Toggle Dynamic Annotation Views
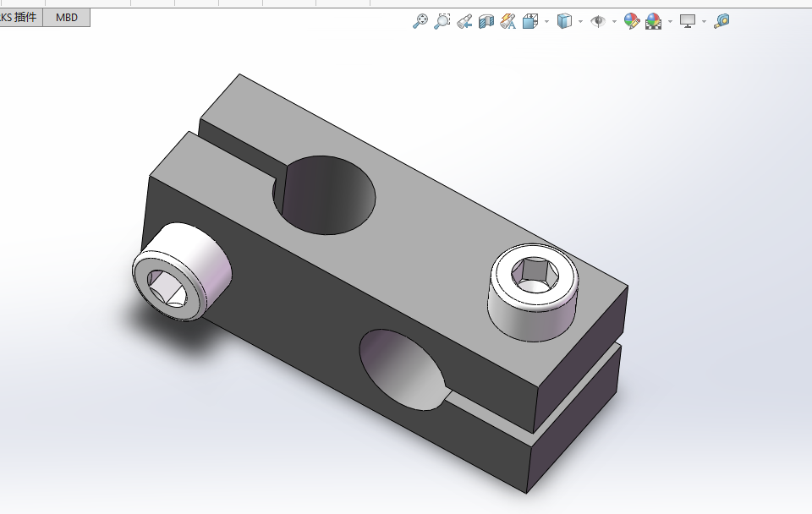812x514 pixels. point(508,21)
